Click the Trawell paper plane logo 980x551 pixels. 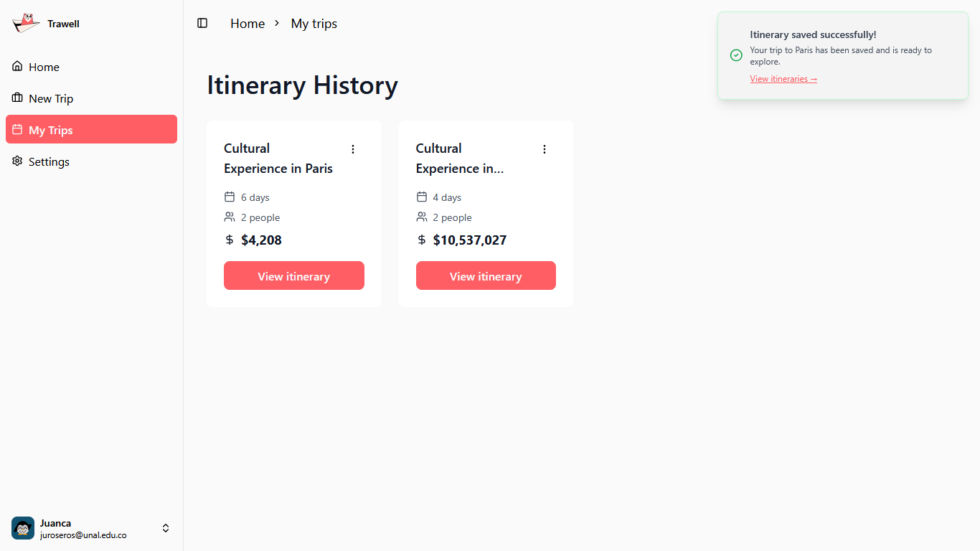point(26,24)
